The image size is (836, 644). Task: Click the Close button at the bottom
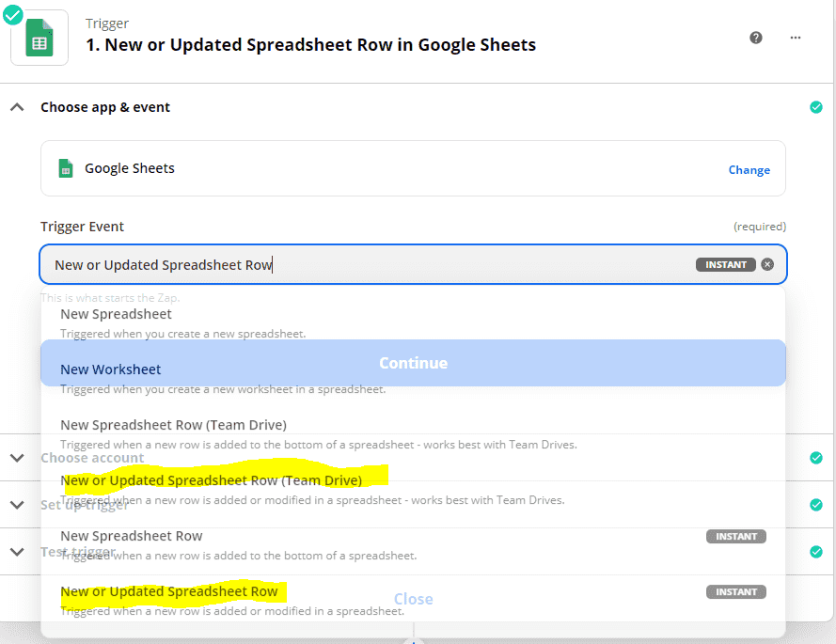click(x=413, y=599)
